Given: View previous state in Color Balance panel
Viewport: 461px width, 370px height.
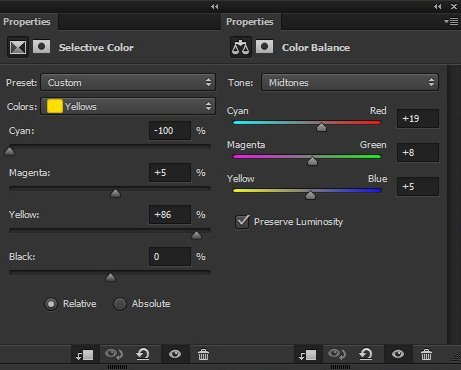Looking at the screenshot, I should pyautogui.click(x=337, y=354).
